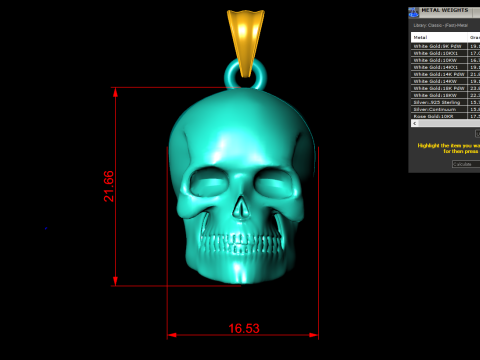Click the Metal Weights panel icon
The height and width of the screenshot is (360, 480).
click(x=413, y=12)
